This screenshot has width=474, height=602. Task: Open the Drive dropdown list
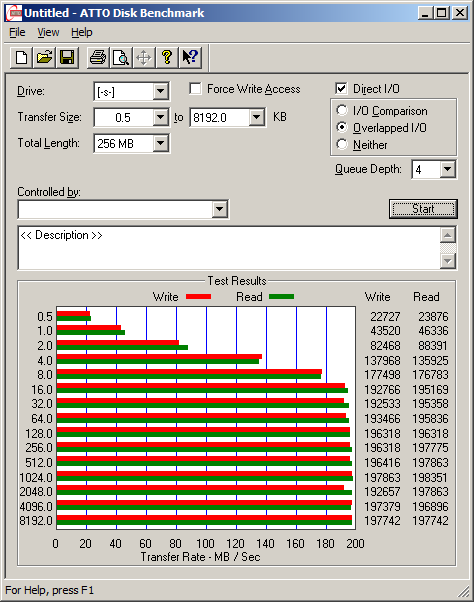click(160, 91)
